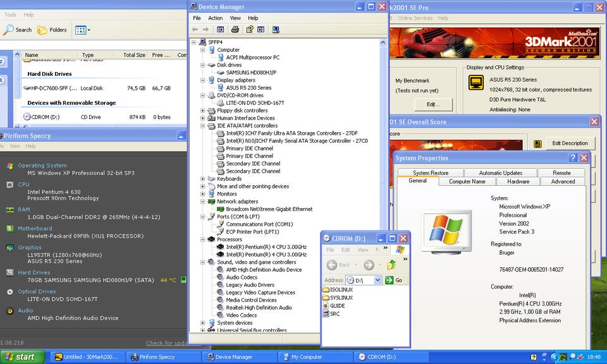Switch to Piriform Speccy taskbar button

[164, 357]
